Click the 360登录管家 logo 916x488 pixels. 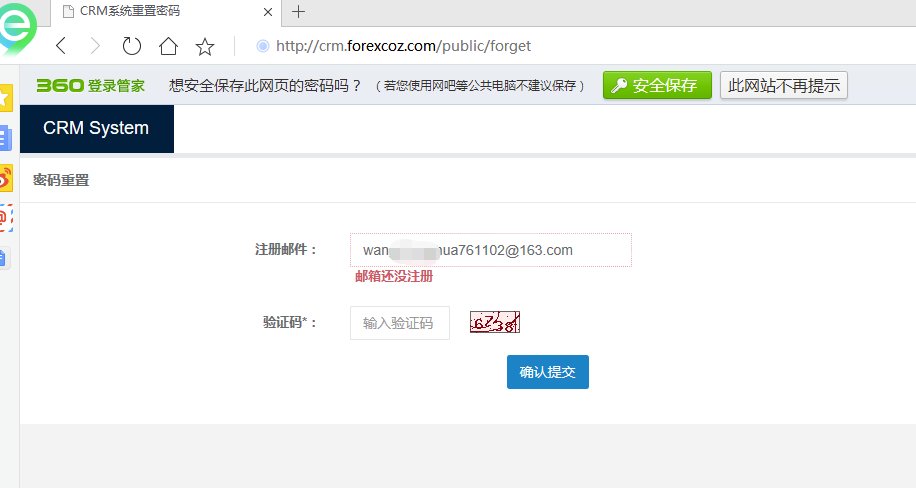click(91, 85)
